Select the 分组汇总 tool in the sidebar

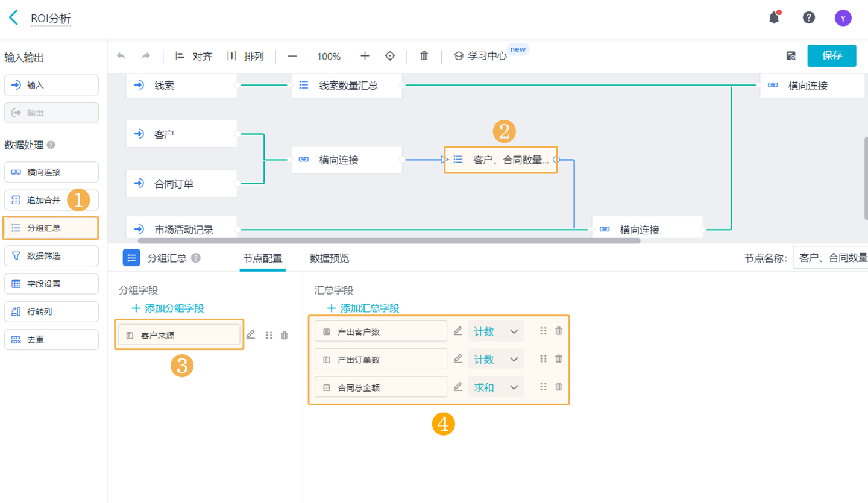click(51, 228)
